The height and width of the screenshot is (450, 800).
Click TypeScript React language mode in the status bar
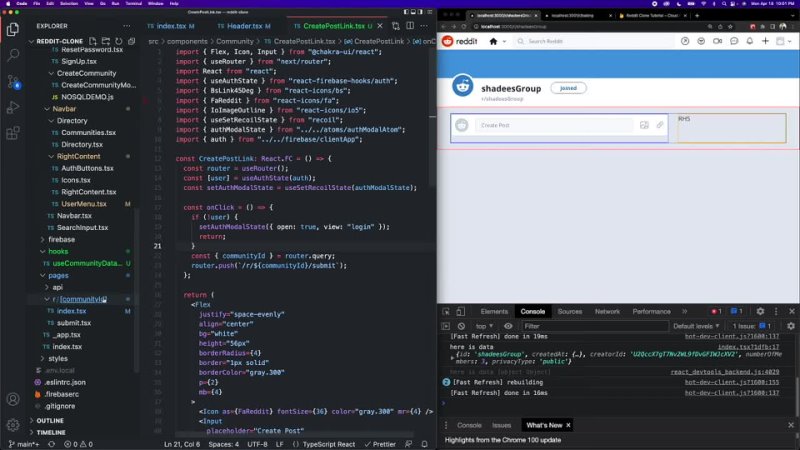pos(329,444)
